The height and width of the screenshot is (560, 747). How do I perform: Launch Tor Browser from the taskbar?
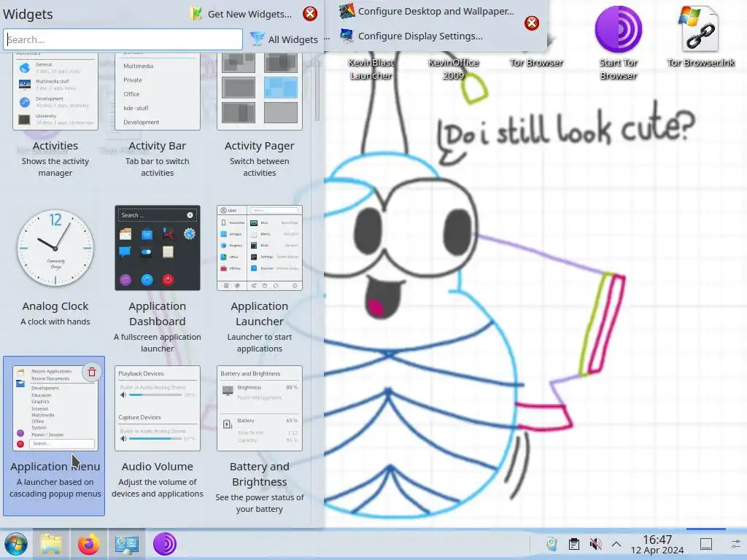pos(165,544)
